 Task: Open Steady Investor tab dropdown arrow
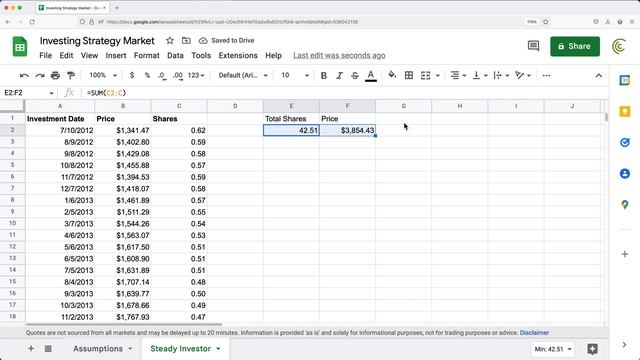click(218, 349)
